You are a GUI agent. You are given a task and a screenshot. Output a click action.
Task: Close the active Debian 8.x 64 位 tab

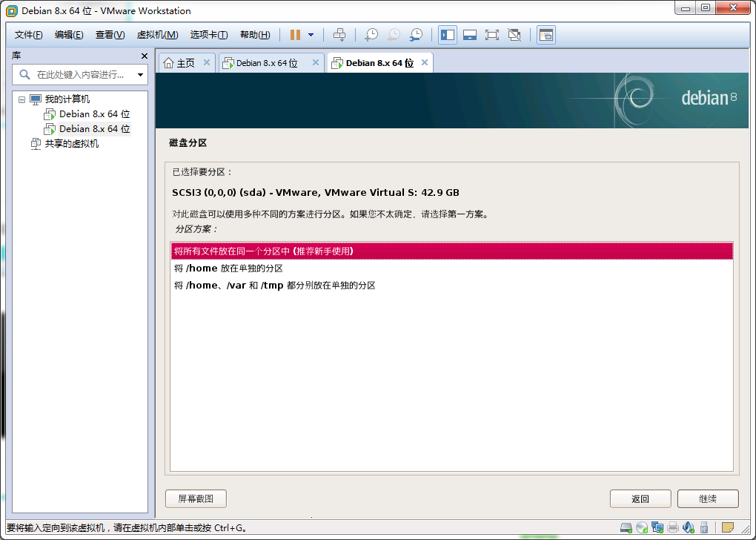tap(424, 63)
